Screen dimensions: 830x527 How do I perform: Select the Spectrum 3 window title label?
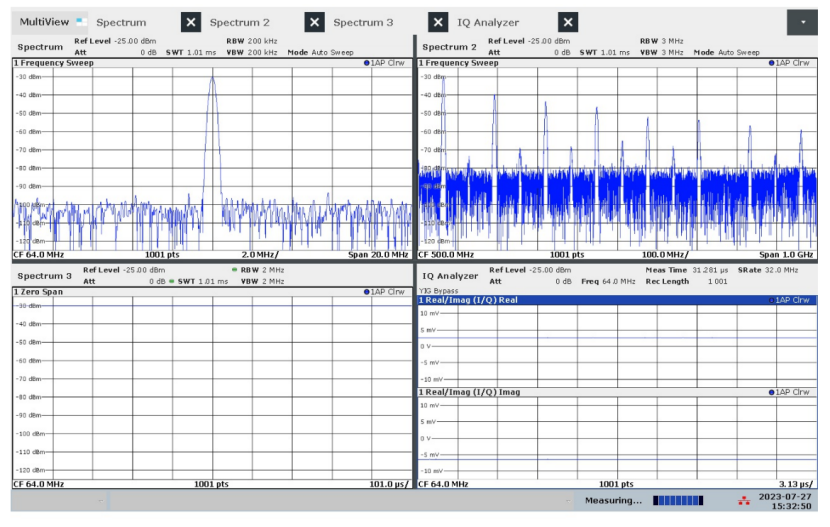[44, 276]
